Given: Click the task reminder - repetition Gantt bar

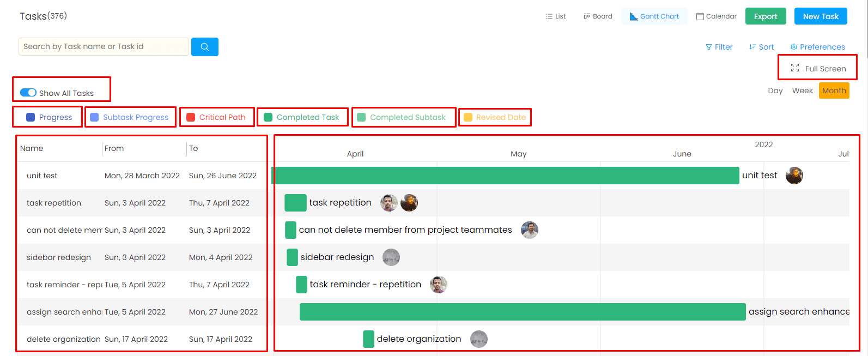Looking at the screenshot, I should tap(301, 285).
